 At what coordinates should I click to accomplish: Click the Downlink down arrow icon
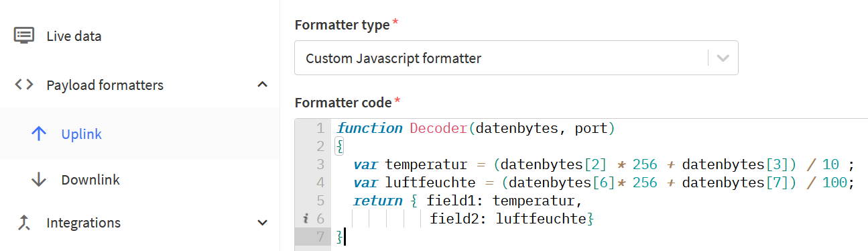click(39, 180)
